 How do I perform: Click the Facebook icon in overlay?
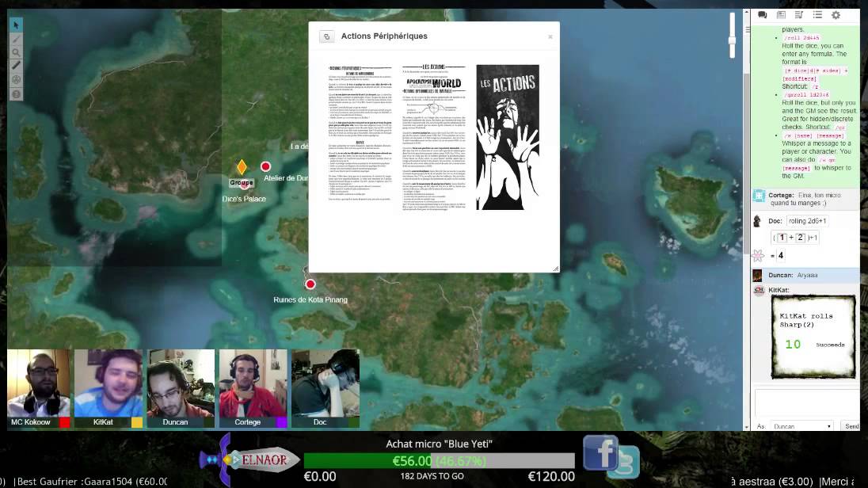point(600,452)
